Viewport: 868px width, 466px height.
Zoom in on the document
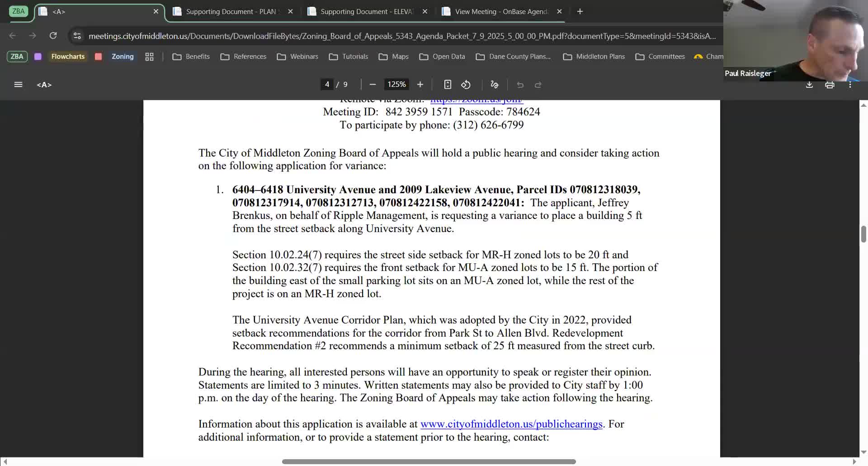coord(420,85)
